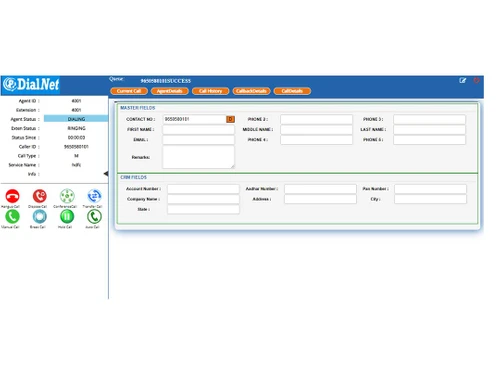Click the CRM FIELDS heading
The height and width of the screenshot is (375, 500).
tap(133, 177)
